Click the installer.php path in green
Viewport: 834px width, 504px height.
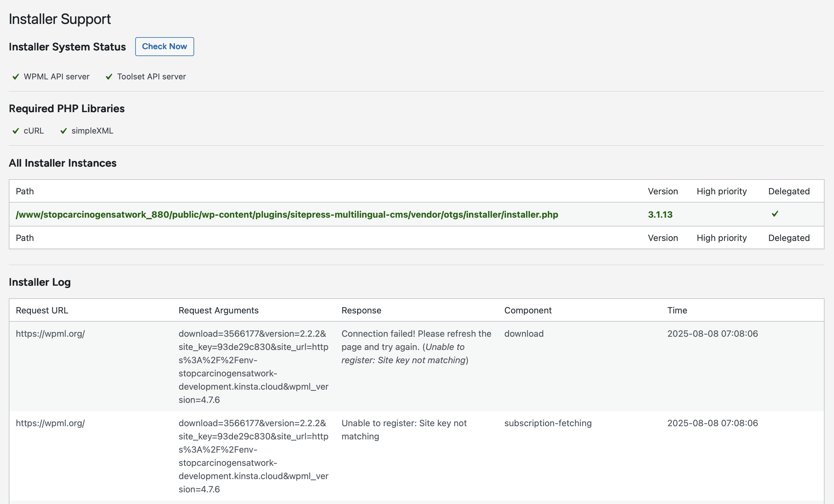(x=287, y=215)
